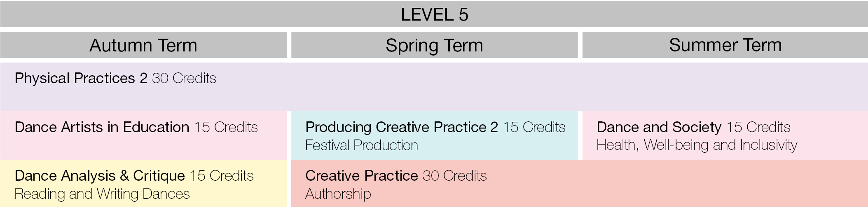Open Producing Creative Practice 2 module
Viewport: 868px width, 207px height.
(x=402, y=127)
